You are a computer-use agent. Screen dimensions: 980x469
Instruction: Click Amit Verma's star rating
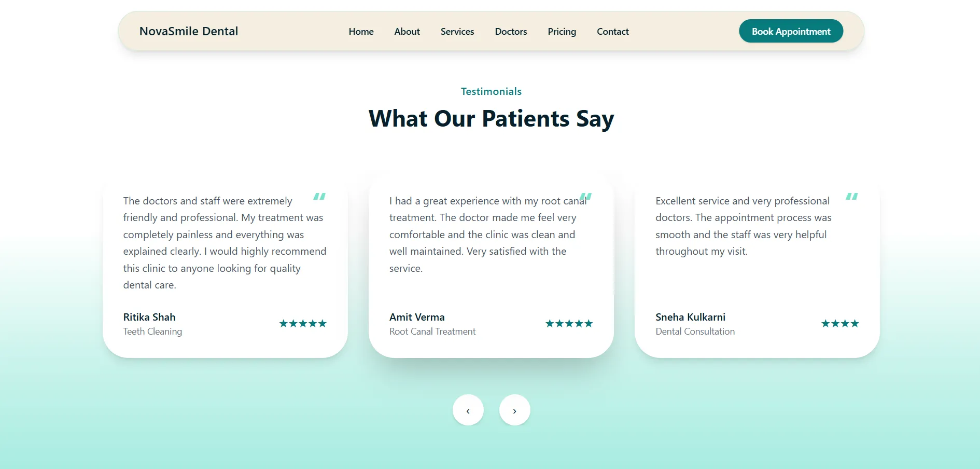569,324
